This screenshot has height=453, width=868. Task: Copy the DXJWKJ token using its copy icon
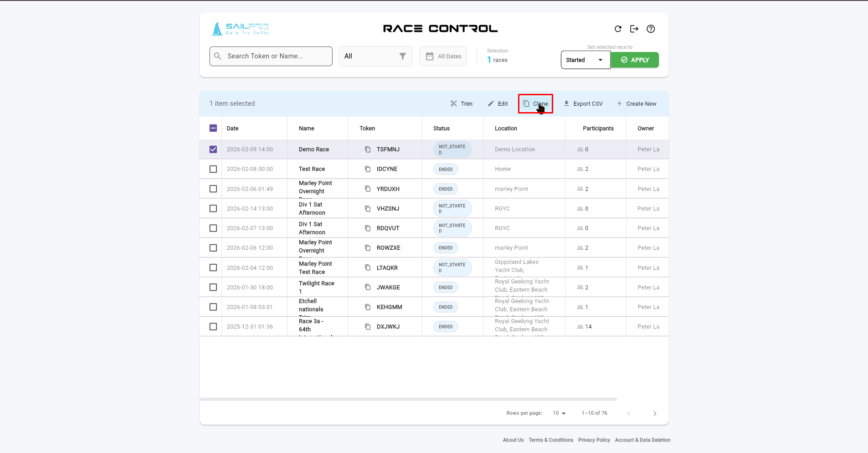368,327
